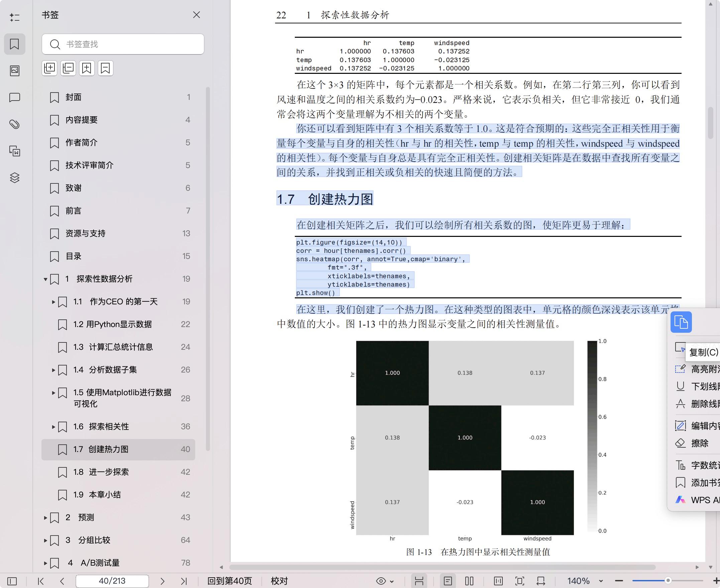
Task: Go to bookmark 1.9 本章小结
Action: pos(118,494)
